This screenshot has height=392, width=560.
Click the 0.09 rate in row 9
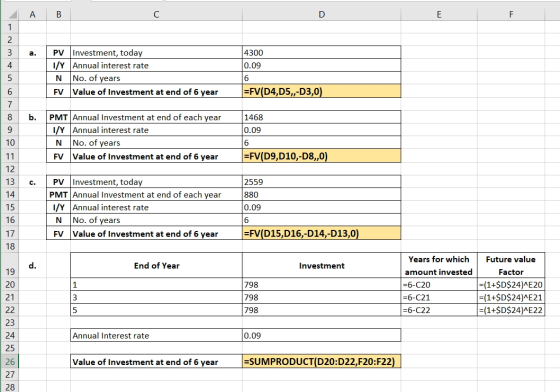click(321, 130)
